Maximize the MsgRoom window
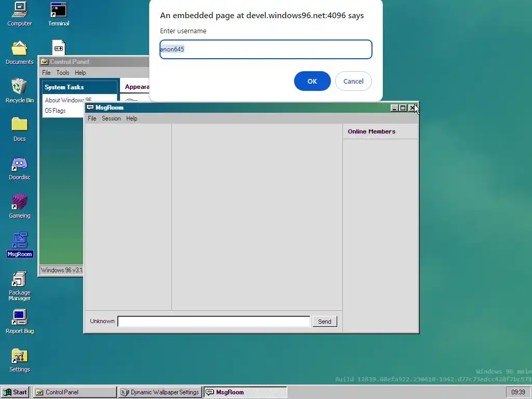Image resolution: width=532 pixels, height=399 pixels. pos(403,108)
